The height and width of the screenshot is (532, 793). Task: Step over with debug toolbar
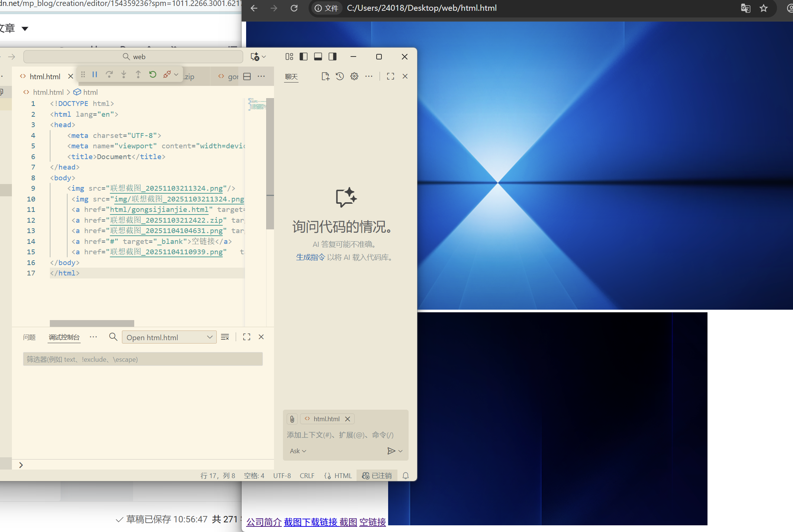(x=109, y=74)
